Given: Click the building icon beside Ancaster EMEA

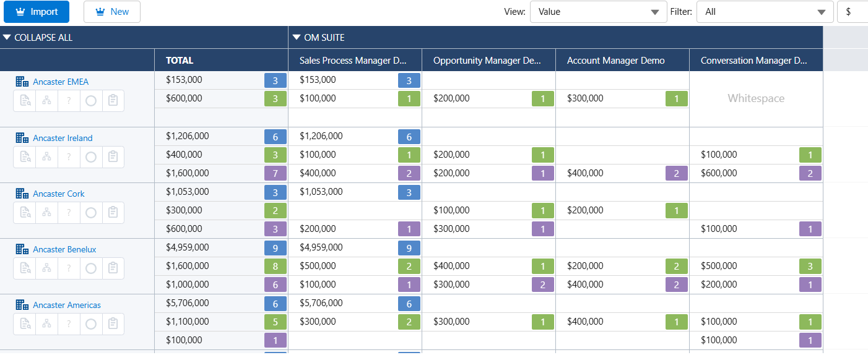Looking at the screenshot, I should pyautogui.click(x=22, y=82).
